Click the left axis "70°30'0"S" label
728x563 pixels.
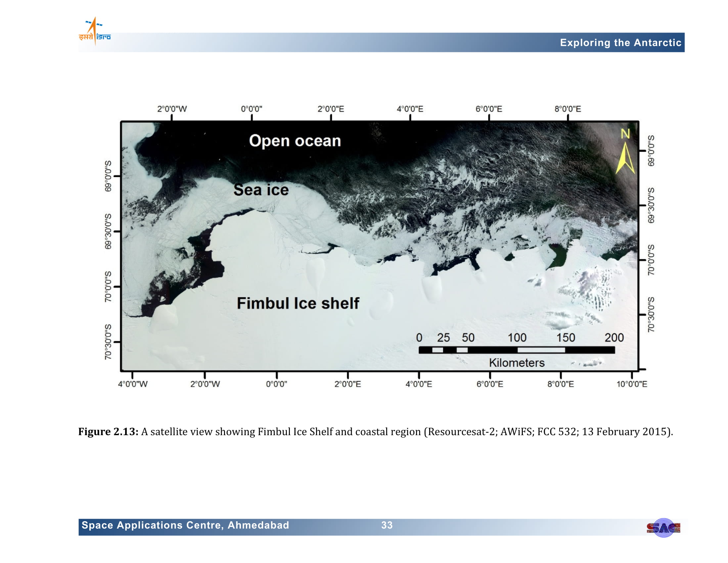tap(108, 342)
